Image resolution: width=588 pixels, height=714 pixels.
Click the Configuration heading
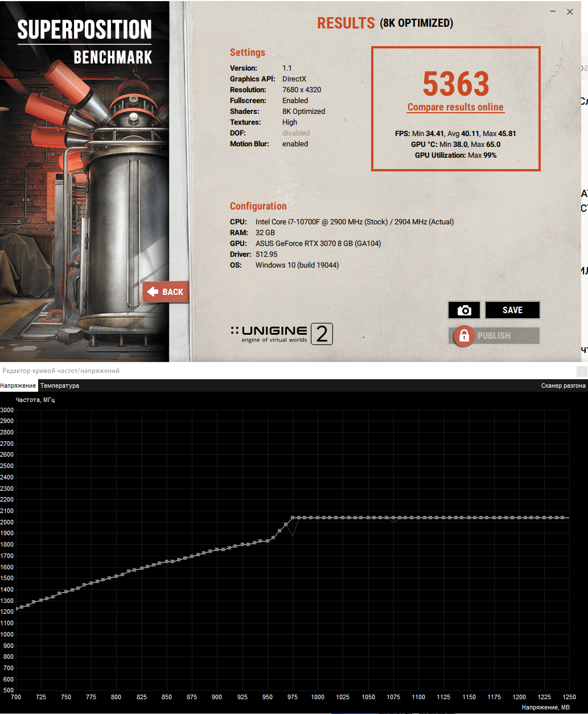(x=258, y=206)
